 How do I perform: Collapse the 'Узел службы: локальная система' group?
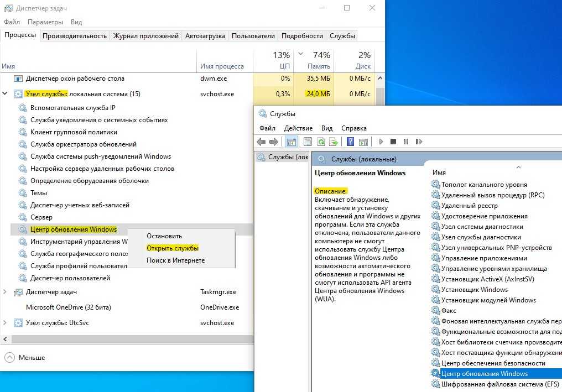click(x=6, y=94)
